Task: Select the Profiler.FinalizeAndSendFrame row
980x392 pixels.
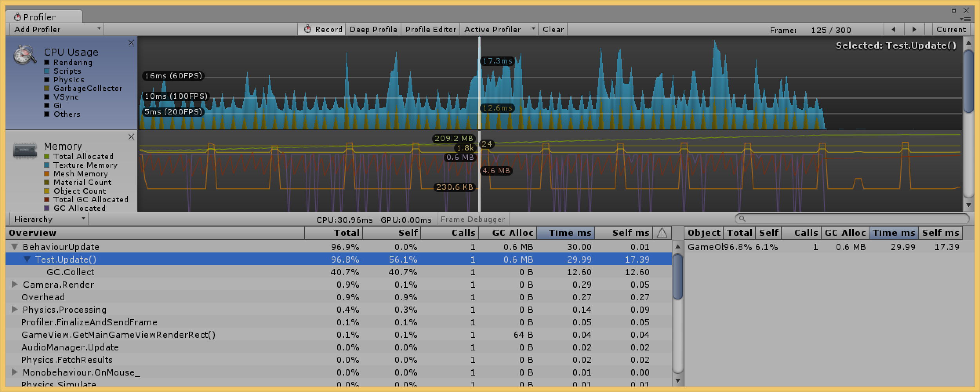Action: [339, 322]
